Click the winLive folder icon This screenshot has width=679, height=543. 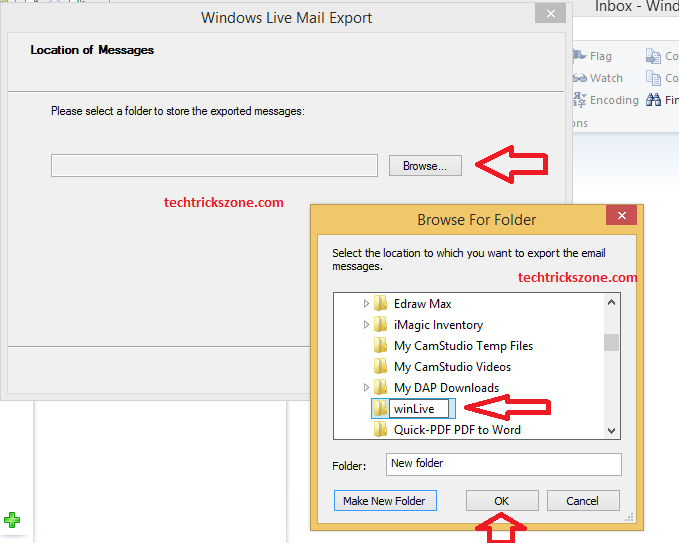(x=380, y=408)
